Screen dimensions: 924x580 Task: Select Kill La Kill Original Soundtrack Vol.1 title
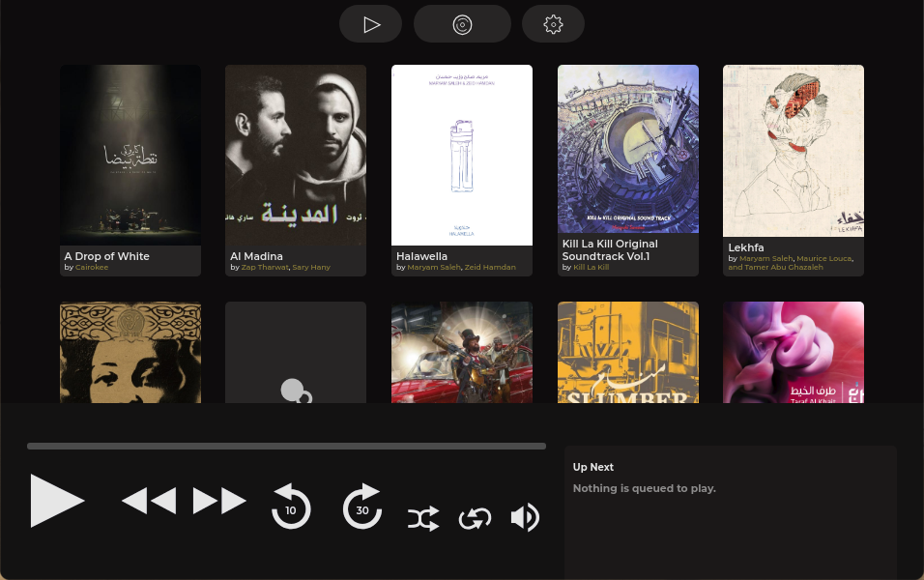(x=610, y=250)
